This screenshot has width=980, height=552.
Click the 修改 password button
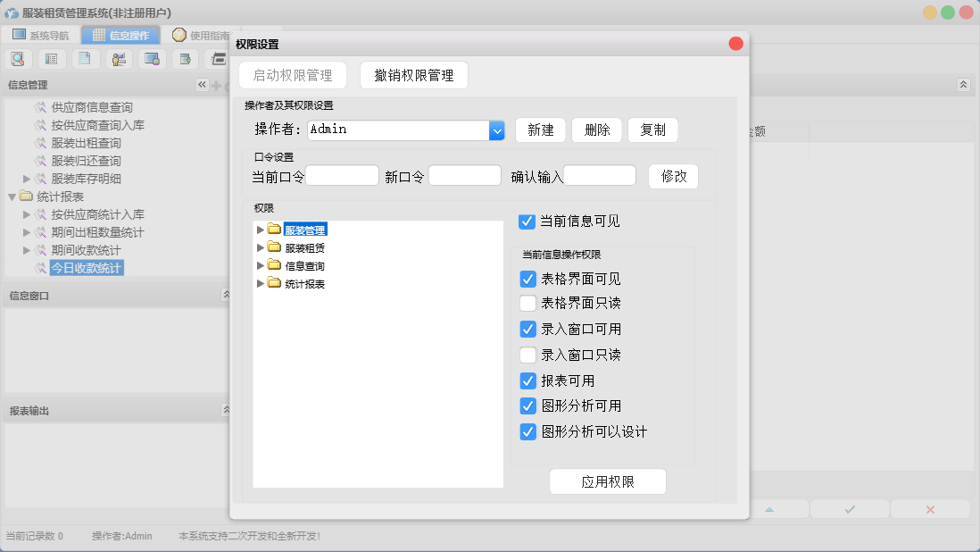click(x=674, y=176)
